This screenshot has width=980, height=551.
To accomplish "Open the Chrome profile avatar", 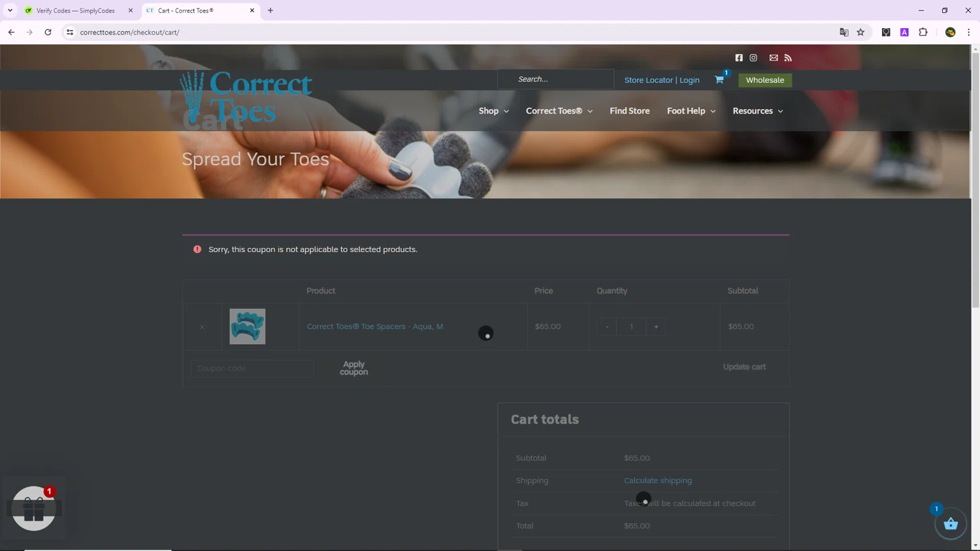I will [x=951, y=32].
